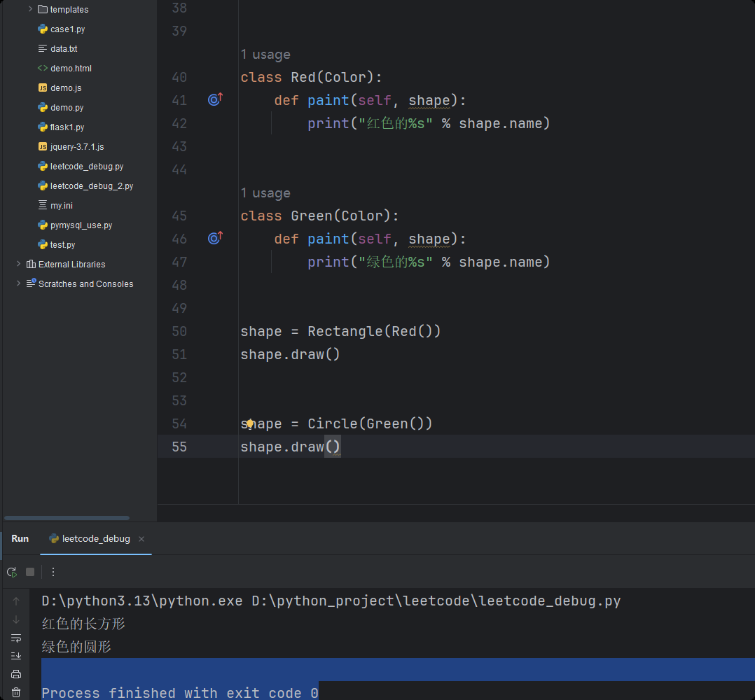Expand Scratches and Consoles node
The width and height of the screenshot is (755, 700).
[18, 283]
